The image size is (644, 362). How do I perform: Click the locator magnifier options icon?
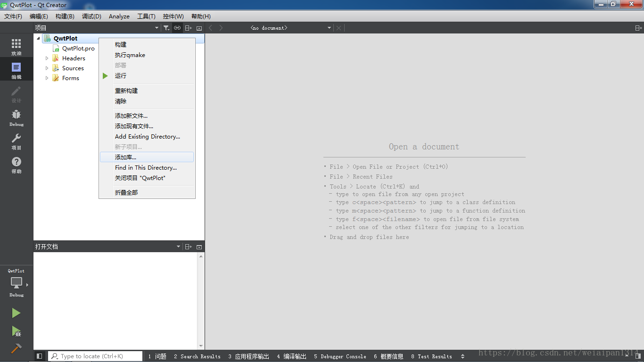pos(55,356)
